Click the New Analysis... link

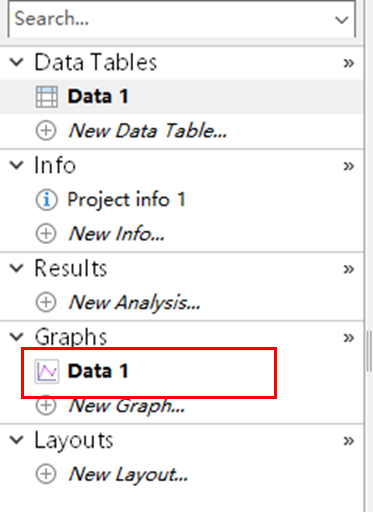coord(134,303)
